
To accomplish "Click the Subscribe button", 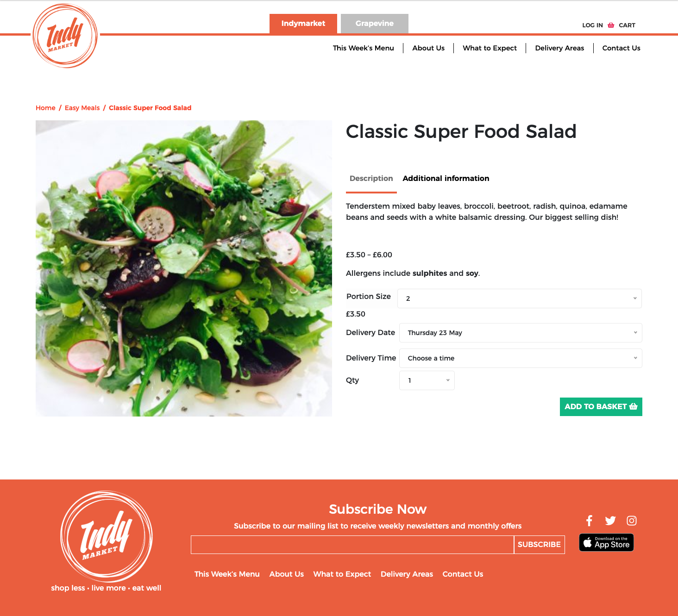I will (x=539, y=545).
